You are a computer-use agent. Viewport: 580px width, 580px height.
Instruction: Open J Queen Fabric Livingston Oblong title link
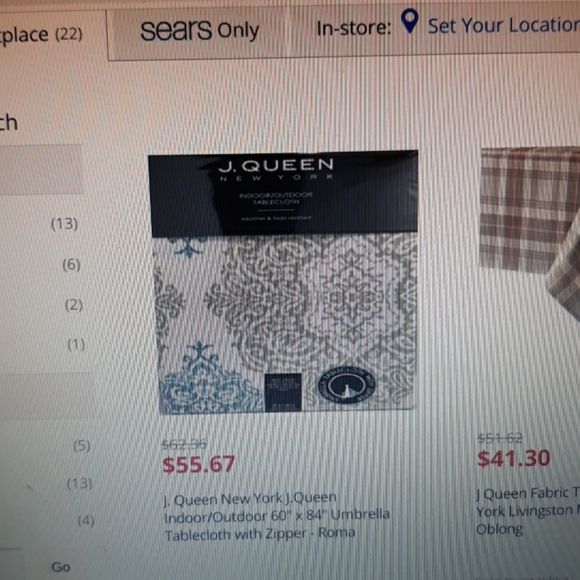(x=527, y=511)
